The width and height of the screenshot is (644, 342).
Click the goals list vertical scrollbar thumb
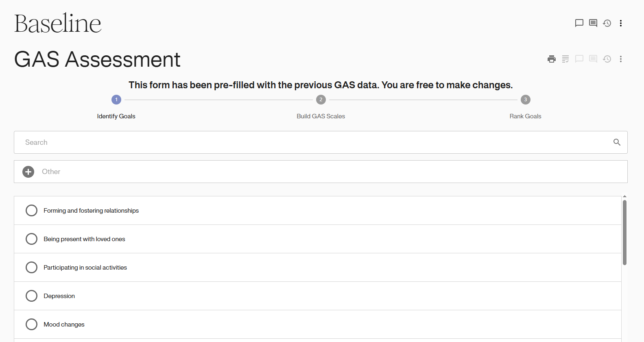tap(624, 232)
